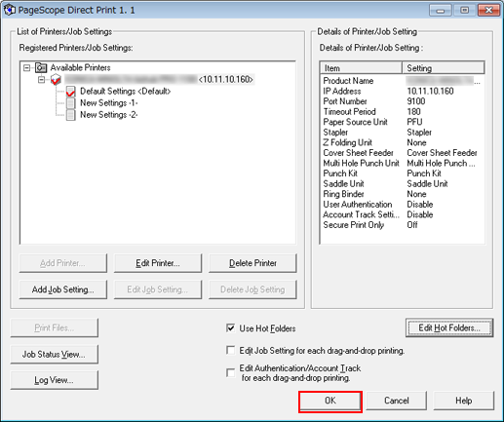The width and height of the screenshot is (504, 422).
Task: Click the Add Printer... button
Action: click(x=62, y=263)
